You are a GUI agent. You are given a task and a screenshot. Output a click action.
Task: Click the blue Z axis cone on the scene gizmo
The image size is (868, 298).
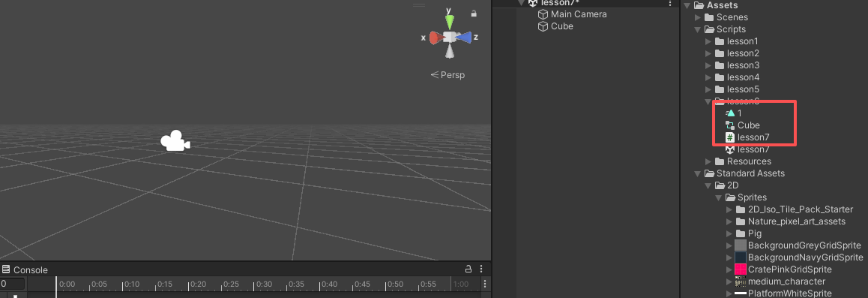464,38
